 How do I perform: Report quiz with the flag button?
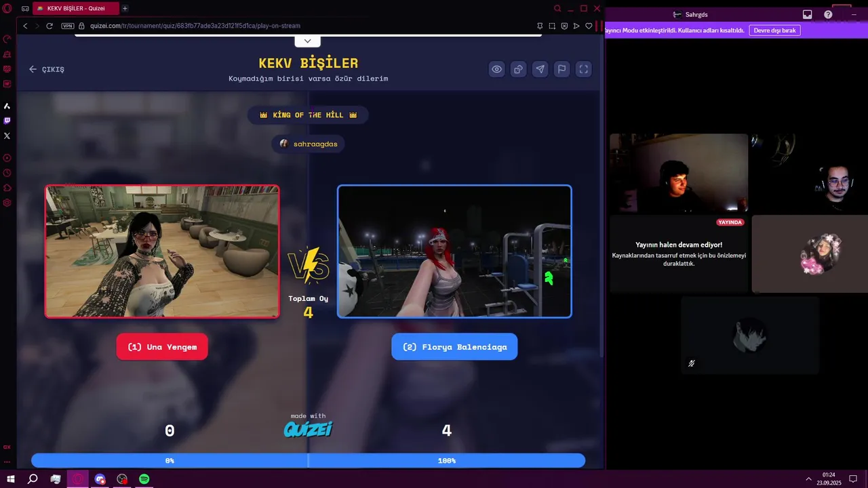pyautogui.click(x=562, y=69)
